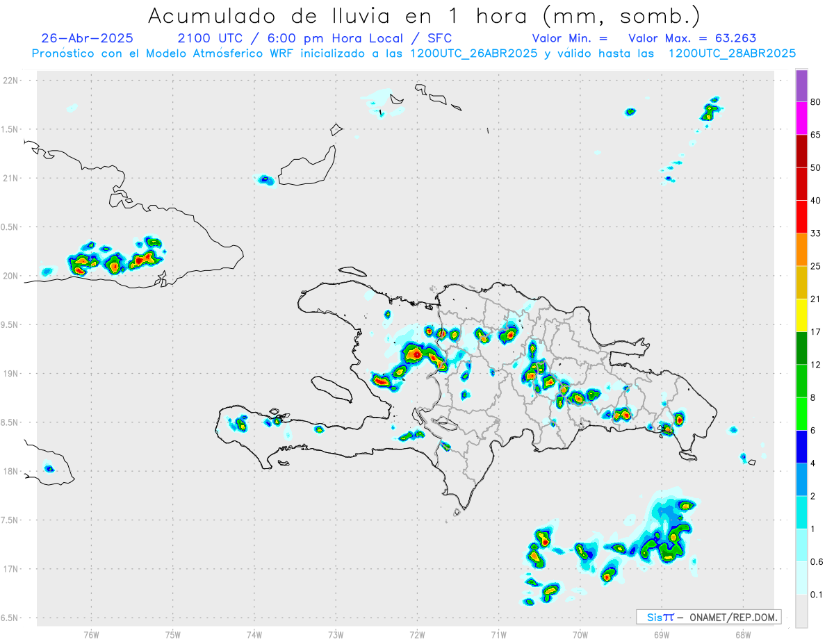The height and width of the screenshot is (644, 834).
Task: Click the '73W' longitude label
Action: coord(336,635)
